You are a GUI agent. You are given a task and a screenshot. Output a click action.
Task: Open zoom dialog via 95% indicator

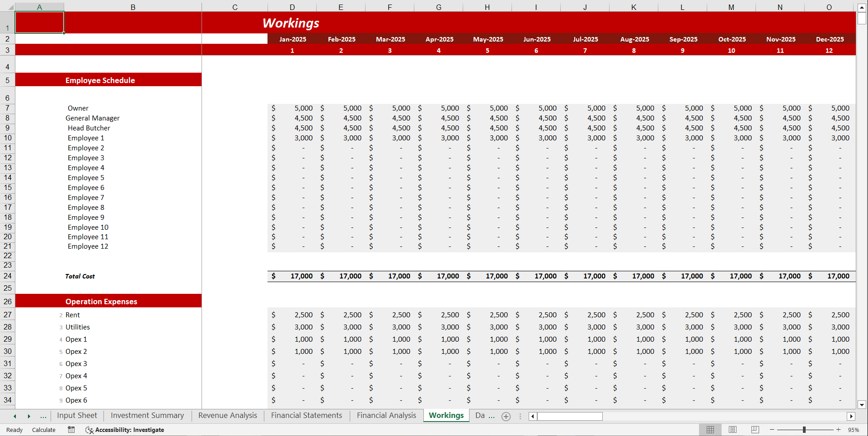coord(854,430)
